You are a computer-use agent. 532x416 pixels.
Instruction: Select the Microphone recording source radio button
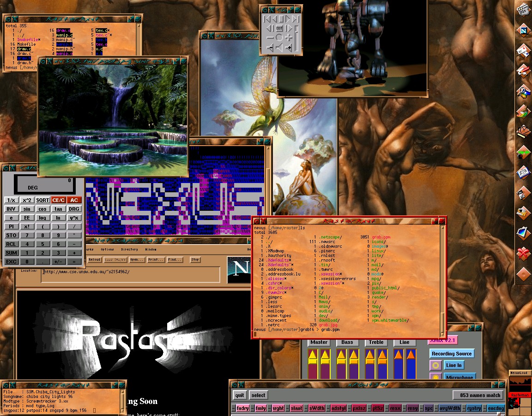click(x=435, y=377)
